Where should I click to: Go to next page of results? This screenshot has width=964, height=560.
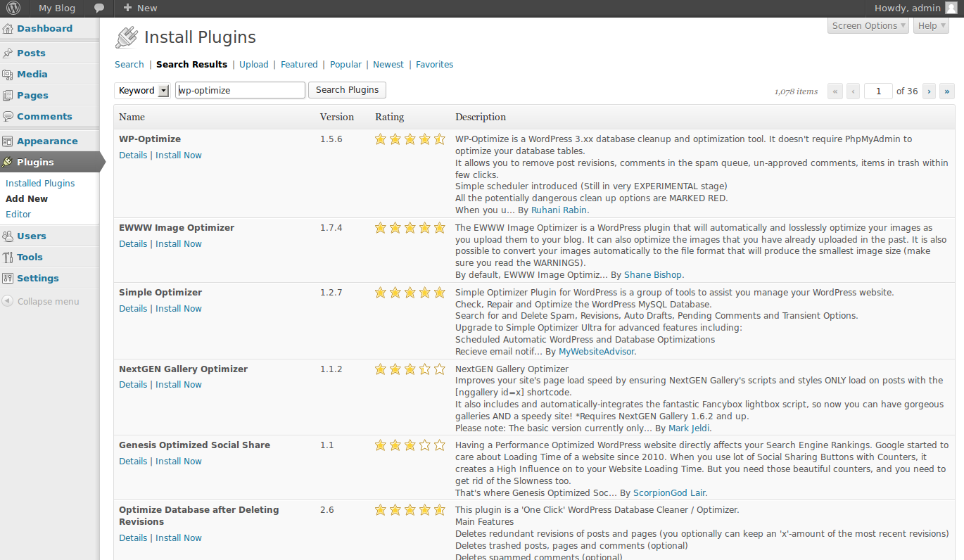point(930,91)
